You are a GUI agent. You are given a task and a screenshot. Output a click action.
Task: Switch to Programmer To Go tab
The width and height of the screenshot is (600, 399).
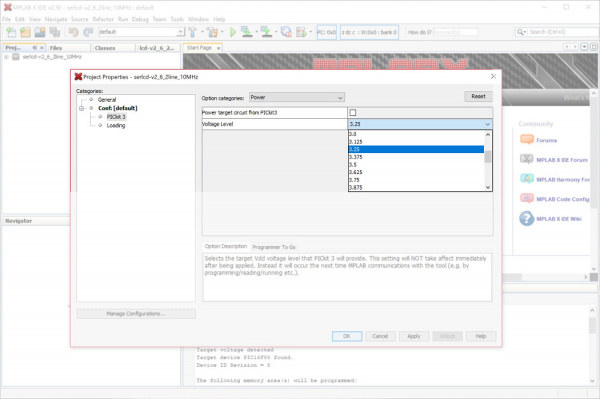(274, 247)
